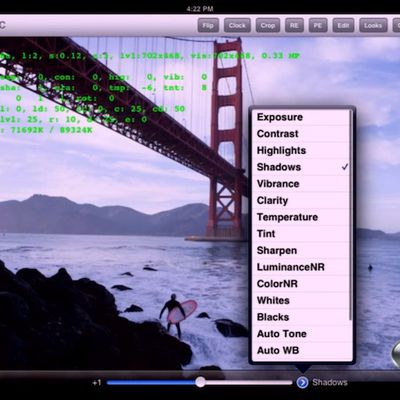
Task: Select the checked Shadows entry
Action: tap(300, 167)
